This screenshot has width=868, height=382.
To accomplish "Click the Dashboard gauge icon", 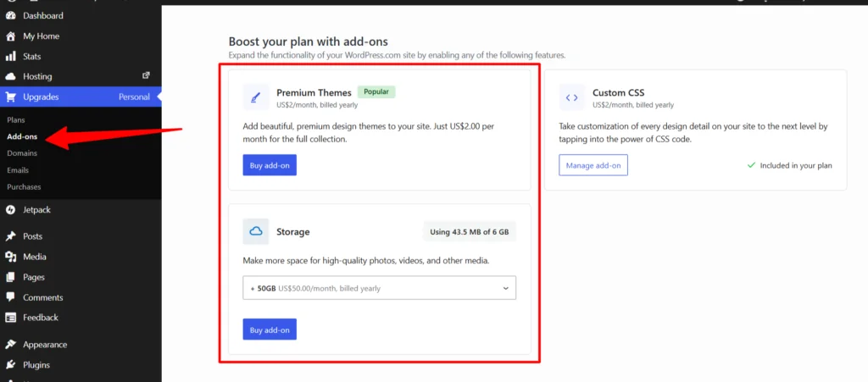I will click(x=10, y=15).
